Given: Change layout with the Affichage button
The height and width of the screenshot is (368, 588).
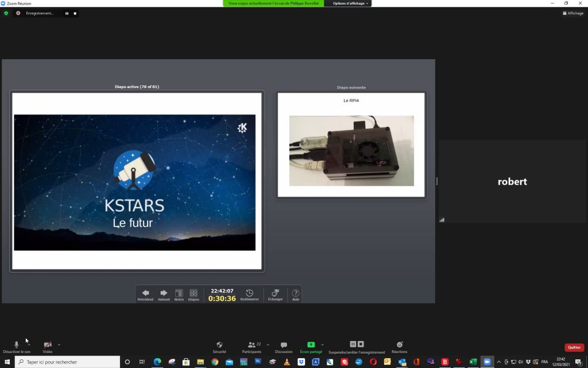Looking at the screenshot, I should pos(573,13).
